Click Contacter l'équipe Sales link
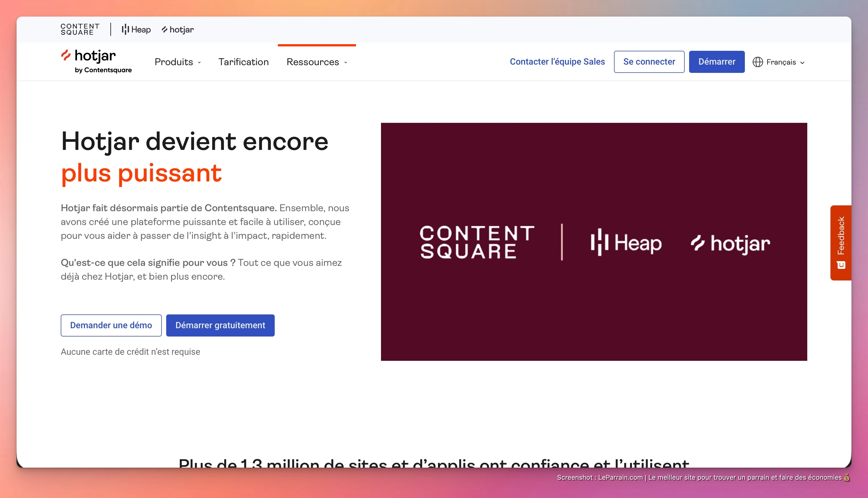This screenshot has height=498, width=868. pyautogui.click(x=557, y=62)
